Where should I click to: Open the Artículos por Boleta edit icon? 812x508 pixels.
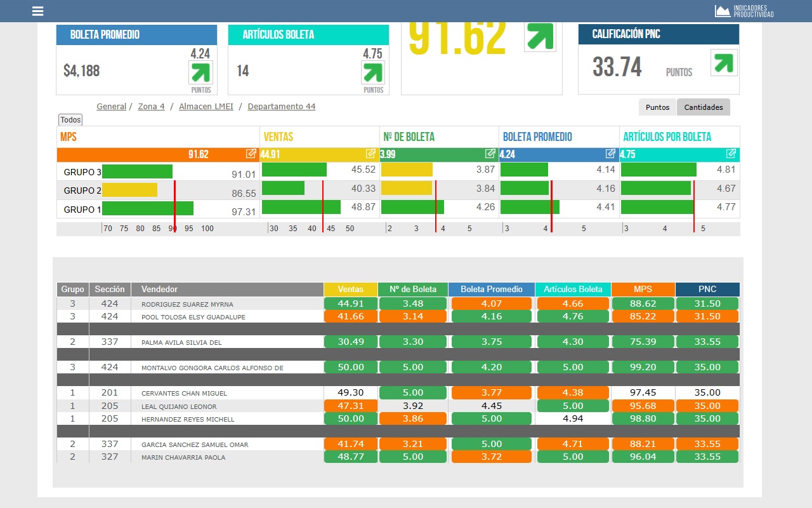tap(731, 154)
